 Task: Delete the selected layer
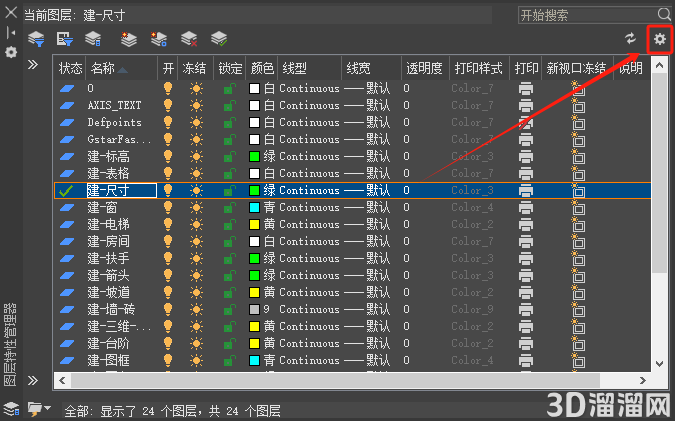(x=189, y=39)
